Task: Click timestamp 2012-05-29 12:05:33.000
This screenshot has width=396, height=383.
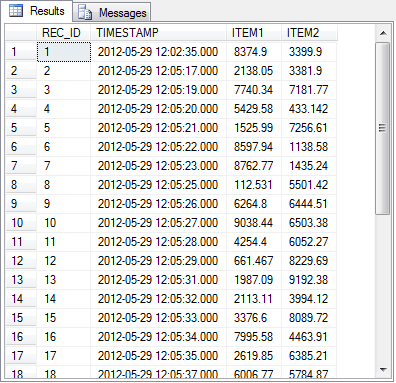Action: click(x=158, y=318)
